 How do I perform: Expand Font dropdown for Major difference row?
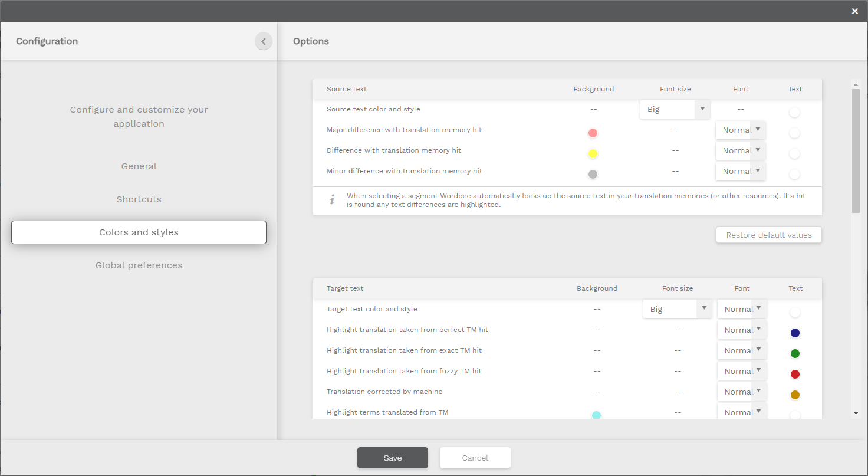(x=741, y=130)
